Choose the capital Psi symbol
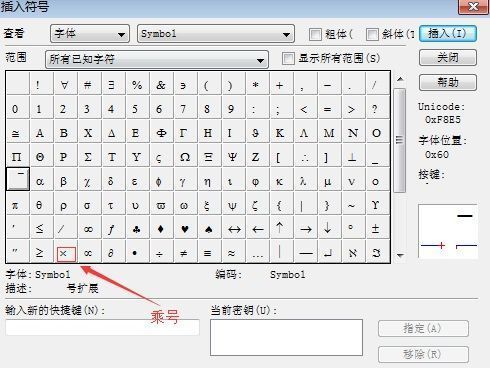Image resolution: width=490 pixels, height=368 pixels. tap(232, 157)
